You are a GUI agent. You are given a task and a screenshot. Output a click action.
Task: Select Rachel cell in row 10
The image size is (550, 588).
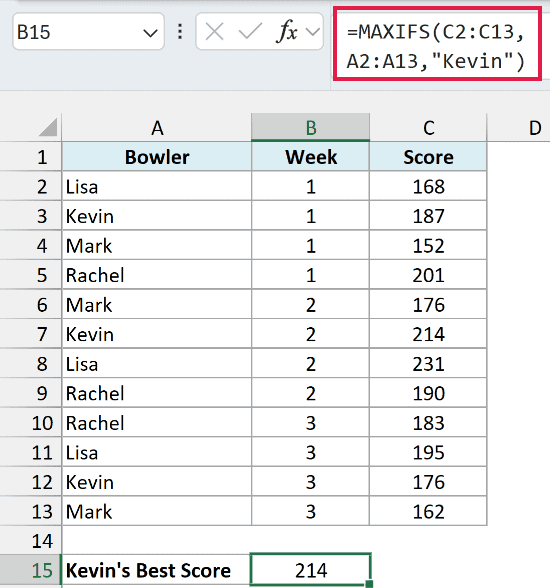[x=157, y=423]
